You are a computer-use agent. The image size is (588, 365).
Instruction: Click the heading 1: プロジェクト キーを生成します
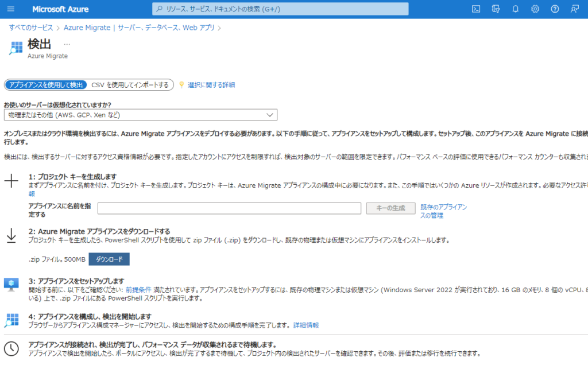(x=72, y=177)
